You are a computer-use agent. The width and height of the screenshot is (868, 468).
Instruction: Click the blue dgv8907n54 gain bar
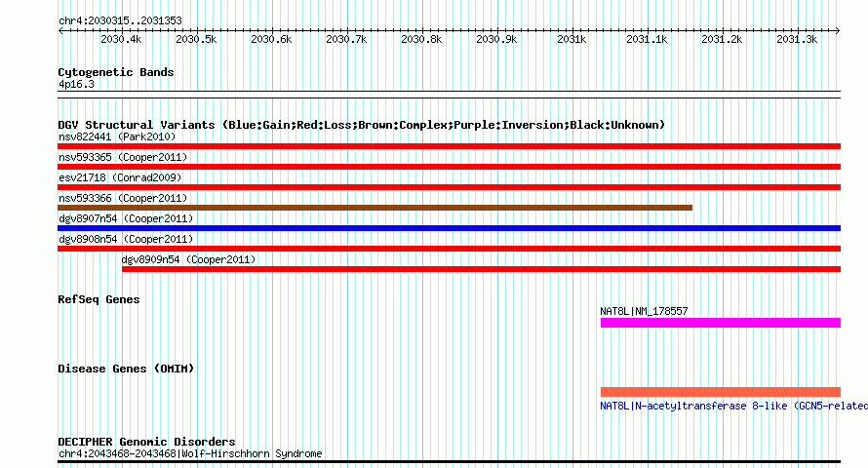click(449, 228)
